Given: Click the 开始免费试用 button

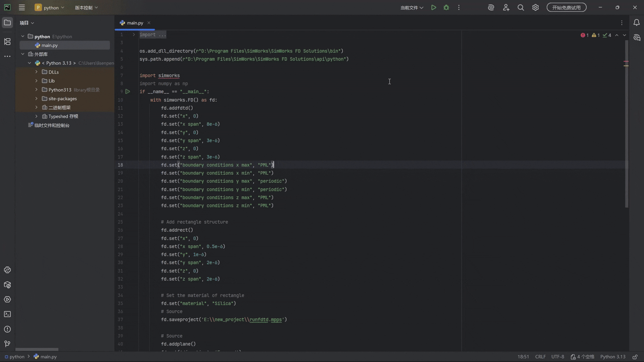Looking at the screenshot, I should click(x=566, y=8).
